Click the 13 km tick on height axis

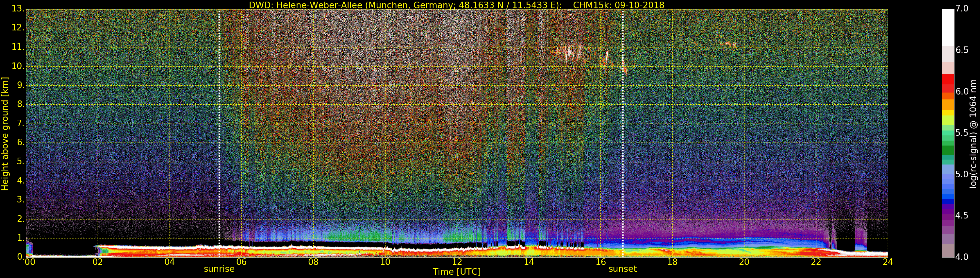coord(18,9)
